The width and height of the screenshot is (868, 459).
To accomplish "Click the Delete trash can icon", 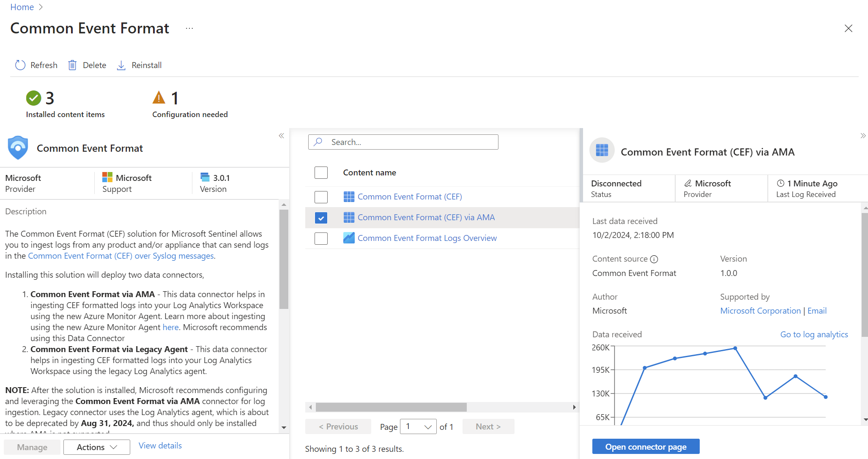I will click(72, 65).
